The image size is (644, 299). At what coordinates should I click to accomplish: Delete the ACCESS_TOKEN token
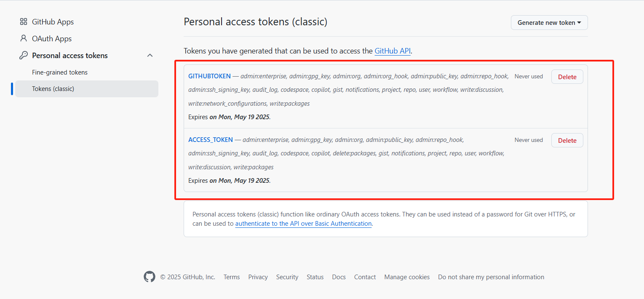pos(567,140)
